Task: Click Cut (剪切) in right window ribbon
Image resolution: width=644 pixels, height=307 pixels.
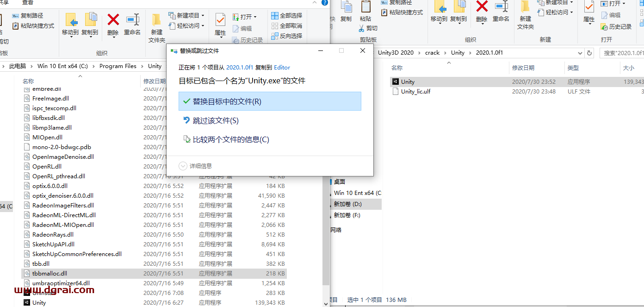Action: click(368, 28)
